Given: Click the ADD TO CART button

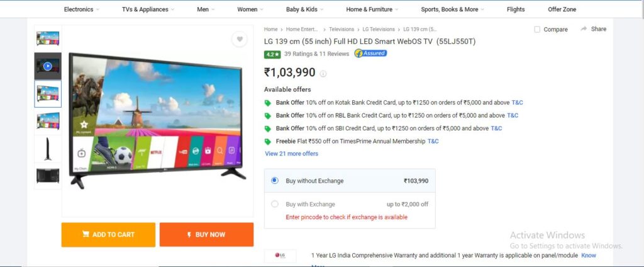Looking at the screenshot, I should (x=108, y=234).
